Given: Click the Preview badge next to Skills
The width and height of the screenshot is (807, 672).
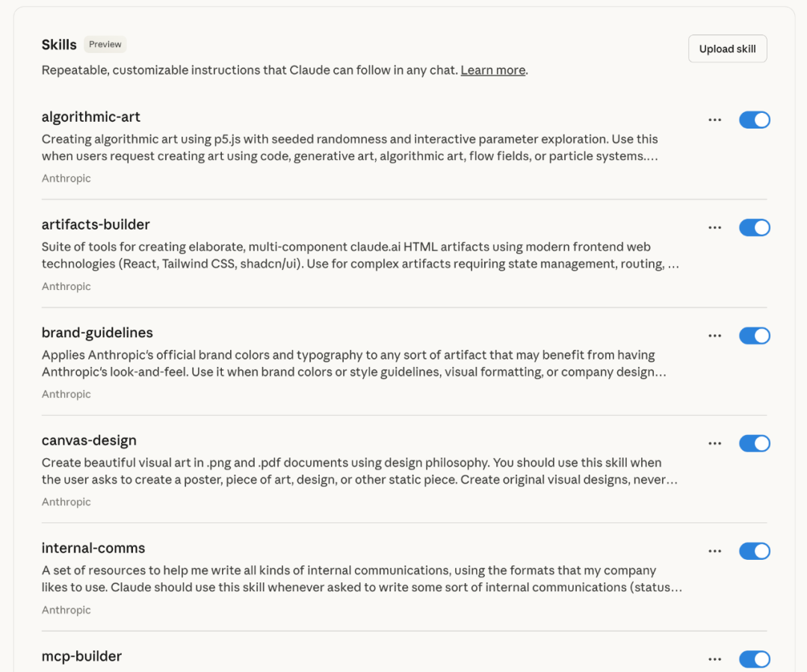Looking at the screenshot, I should pyautogui.click(x=105, y=44).
